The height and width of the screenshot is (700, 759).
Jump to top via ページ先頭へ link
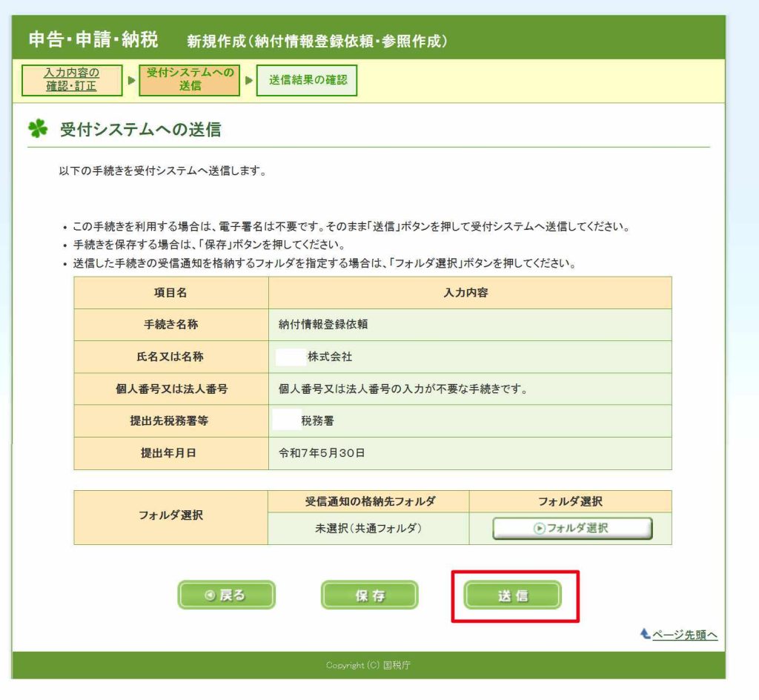coord(684,635)
